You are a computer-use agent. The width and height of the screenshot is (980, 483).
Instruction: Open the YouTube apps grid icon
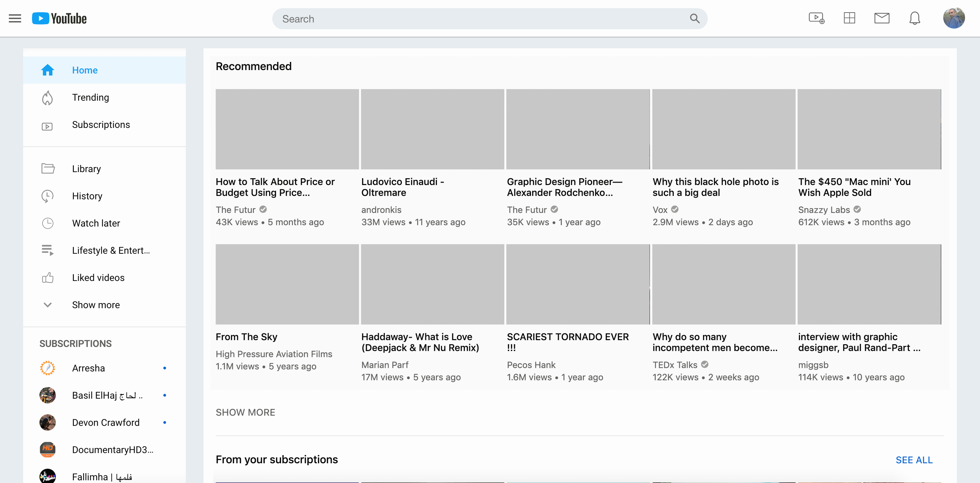coord(849,18)
